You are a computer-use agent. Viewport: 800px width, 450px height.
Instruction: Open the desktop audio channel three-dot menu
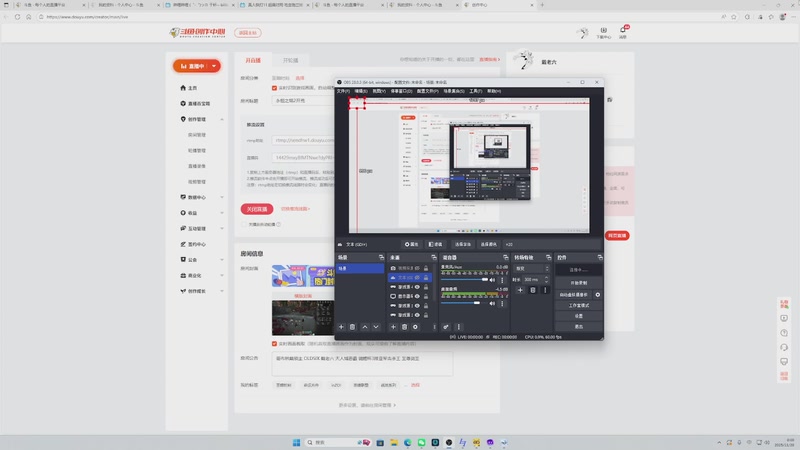coord(502,304)
